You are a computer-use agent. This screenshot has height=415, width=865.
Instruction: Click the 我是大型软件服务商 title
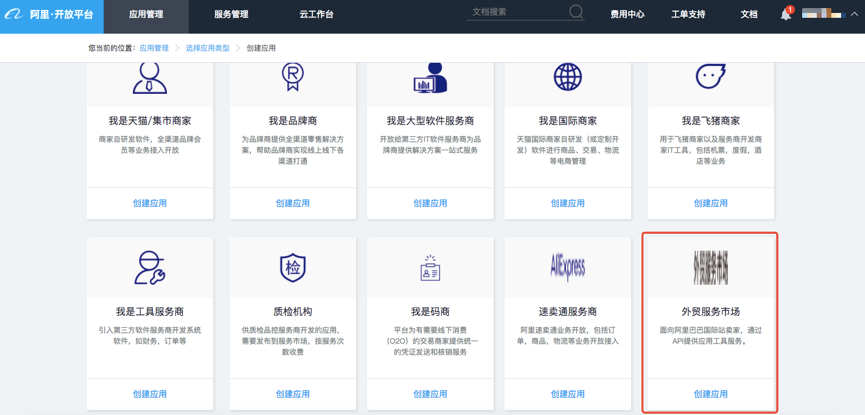click(430, 121)
